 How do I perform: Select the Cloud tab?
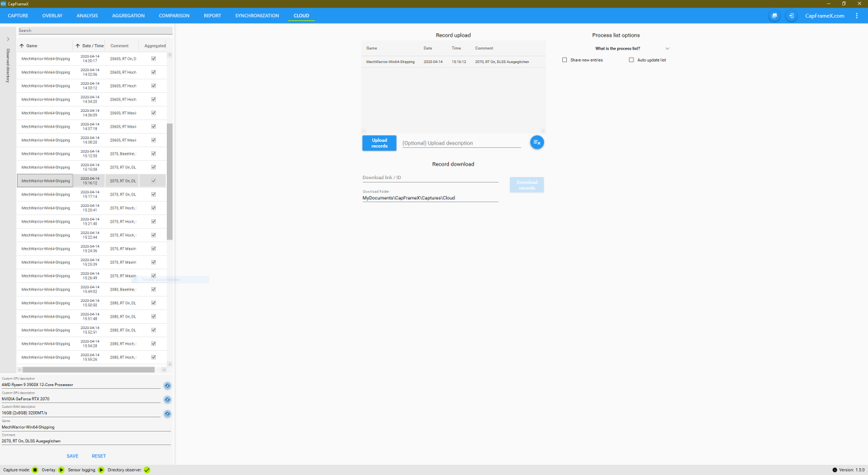pyautogui.click(x=301, y=16)
